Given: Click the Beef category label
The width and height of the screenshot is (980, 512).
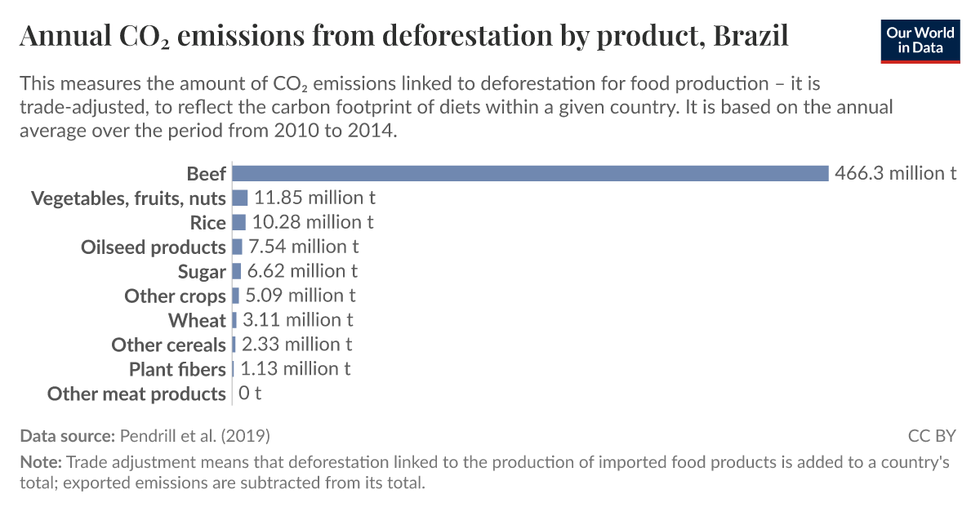Looking at the screenshot, I should click(x=206, y=173).
